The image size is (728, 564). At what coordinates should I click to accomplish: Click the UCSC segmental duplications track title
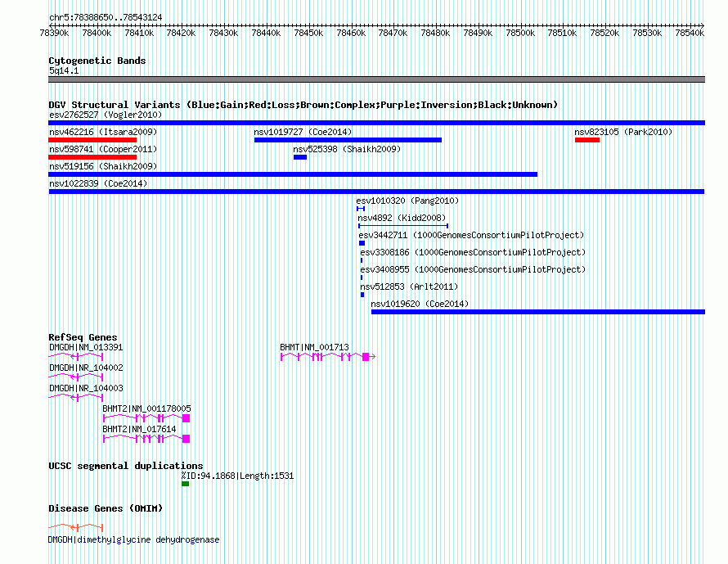tap(126, 466)
